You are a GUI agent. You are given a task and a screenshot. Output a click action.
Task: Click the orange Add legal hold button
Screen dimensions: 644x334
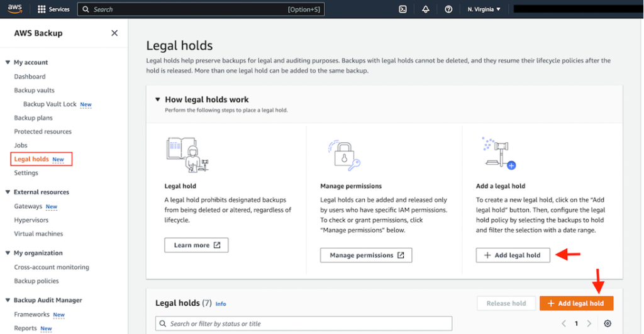click(576, 303)
